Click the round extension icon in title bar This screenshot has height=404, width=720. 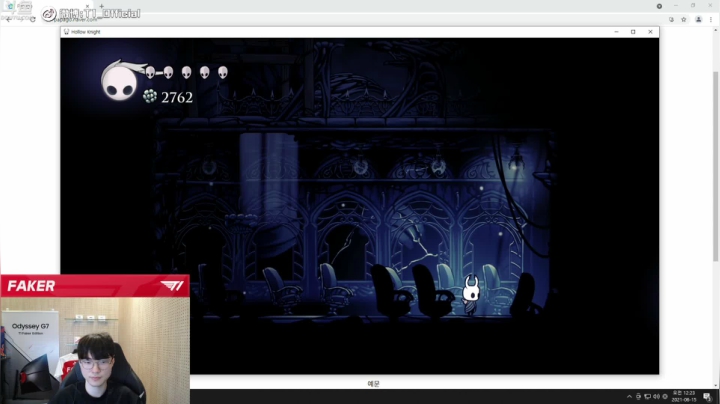point(659,6)
